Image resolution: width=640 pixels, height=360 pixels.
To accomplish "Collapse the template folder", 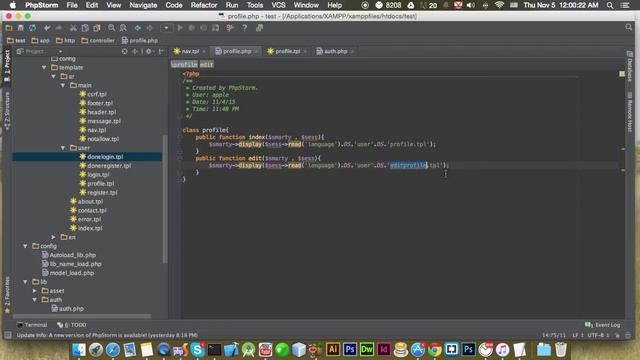I will click(44, 67).
